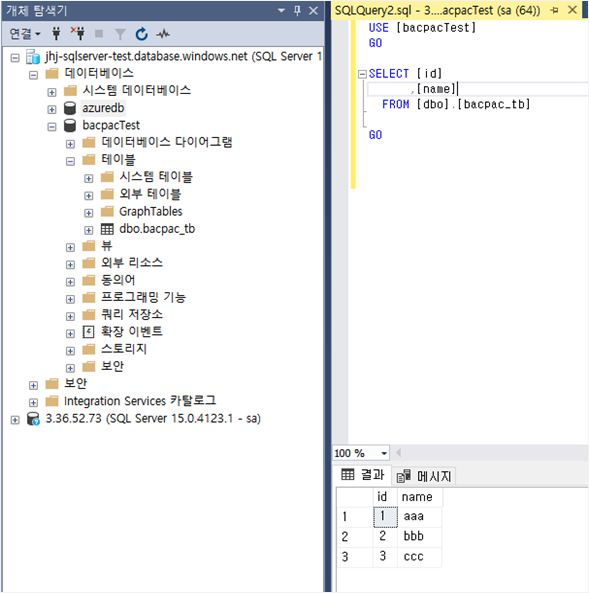This screenshot has width=589, height=593.
Task: Expand the Integration Services 카탈로그 node
Action: [33, 402]
